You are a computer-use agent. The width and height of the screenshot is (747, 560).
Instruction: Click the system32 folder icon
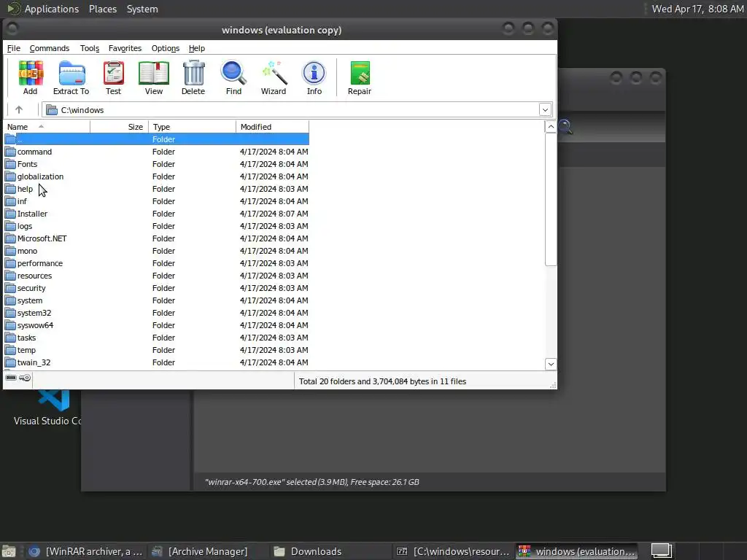[10, 313]
